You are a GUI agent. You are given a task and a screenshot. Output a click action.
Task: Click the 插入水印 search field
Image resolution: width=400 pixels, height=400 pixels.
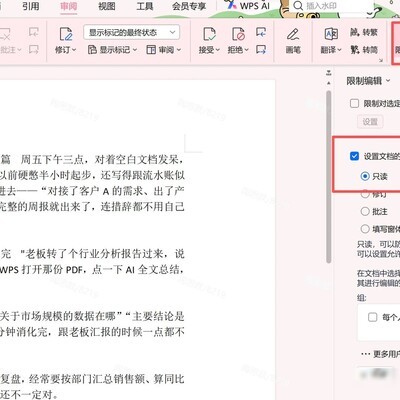click(333, 6)
